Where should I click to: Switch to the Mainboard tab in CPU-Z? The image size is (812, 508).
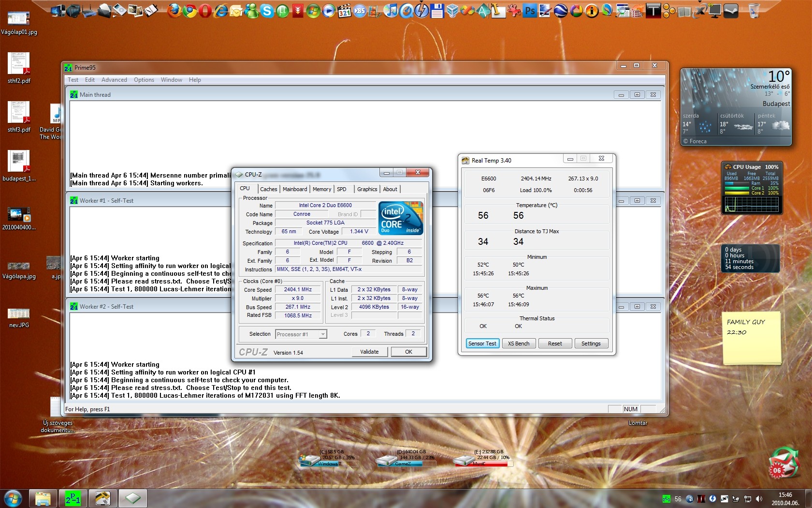295,189
